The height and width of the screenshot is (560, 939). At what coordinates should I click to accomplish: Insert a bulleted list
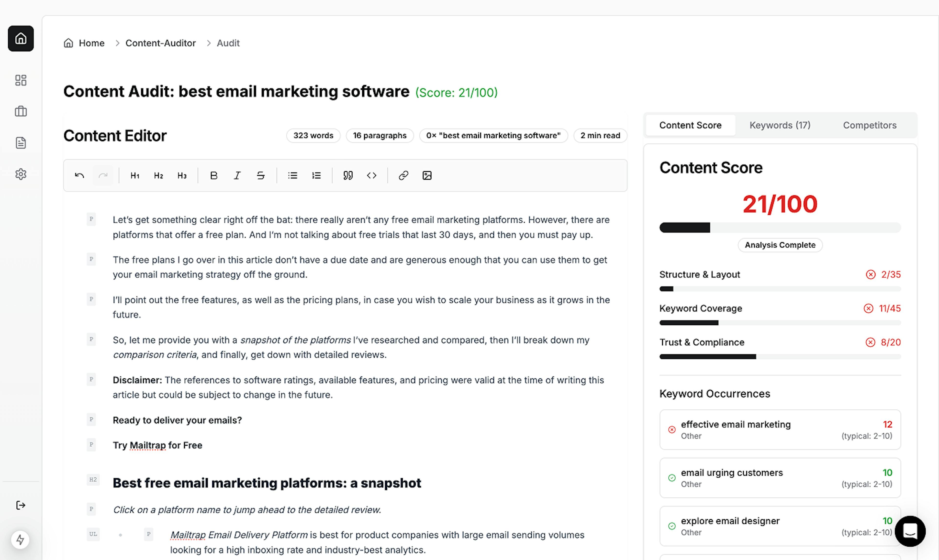292,176
